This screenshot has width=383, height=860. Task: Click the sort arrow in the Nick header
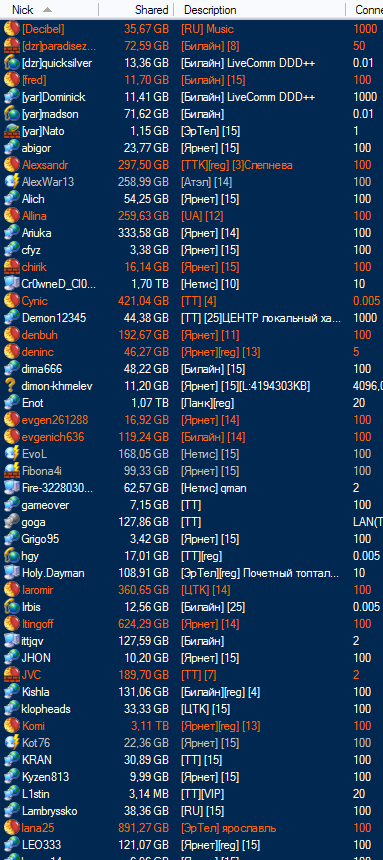click(47, 9)
